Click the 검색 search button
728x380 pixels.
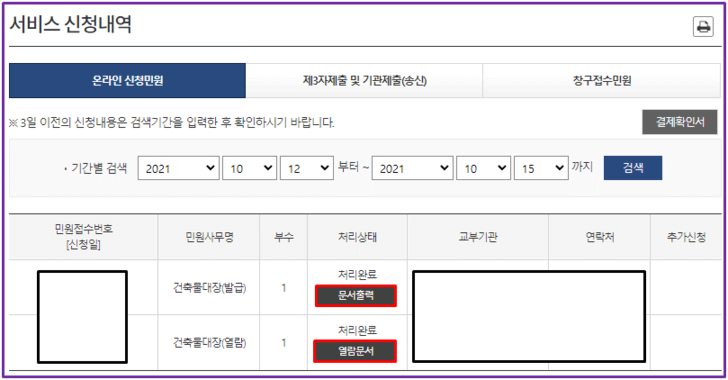[633, 168]
